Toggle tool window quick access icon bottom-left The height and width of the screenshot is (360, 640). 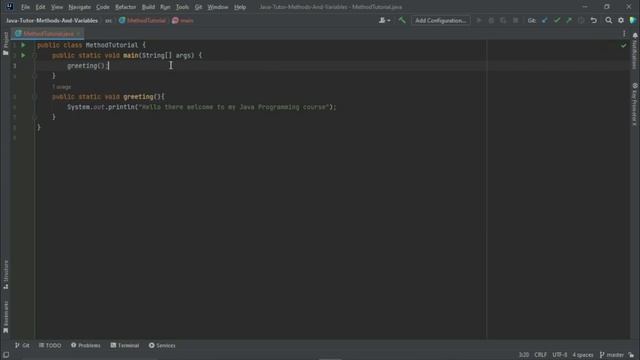pos(6,355)
